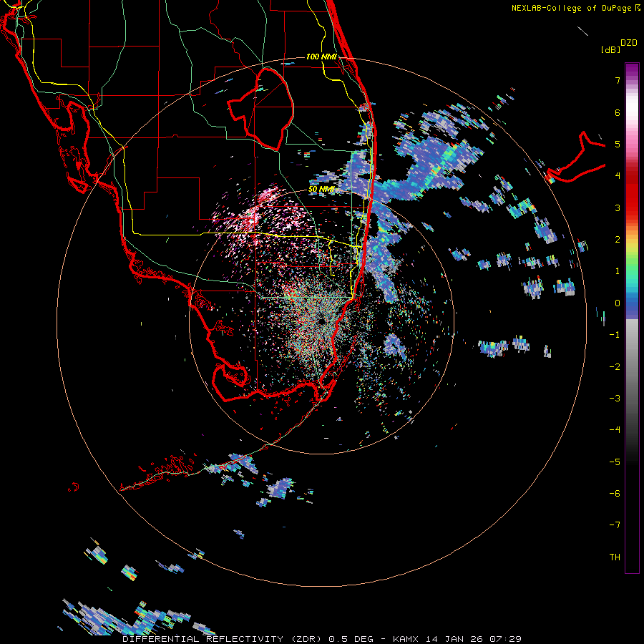Click the 100 NMI range ring label
Screen dimensions: 644x644
(321, 57)
